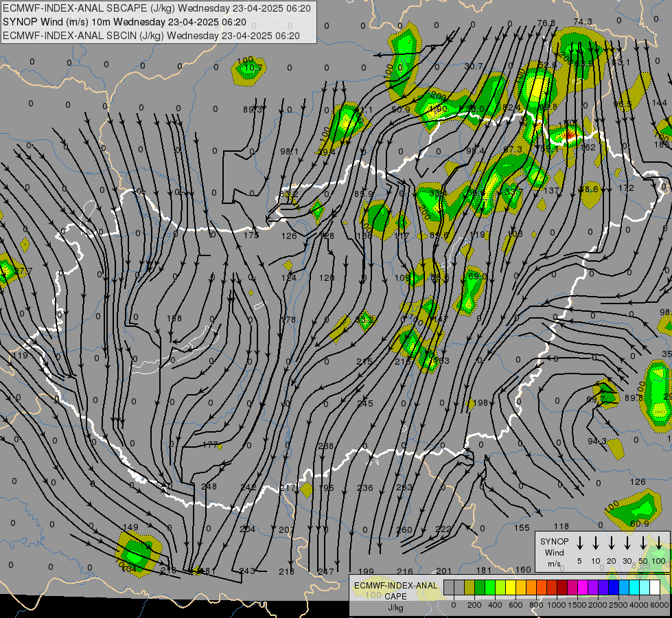Click the map value 245
Viewport: 672px width, 618px height.
click(365, 404)
